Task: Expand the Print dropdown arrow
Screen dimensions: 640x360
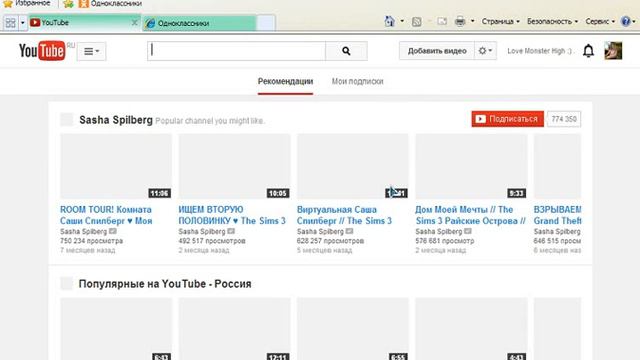Action: [473, 21]
